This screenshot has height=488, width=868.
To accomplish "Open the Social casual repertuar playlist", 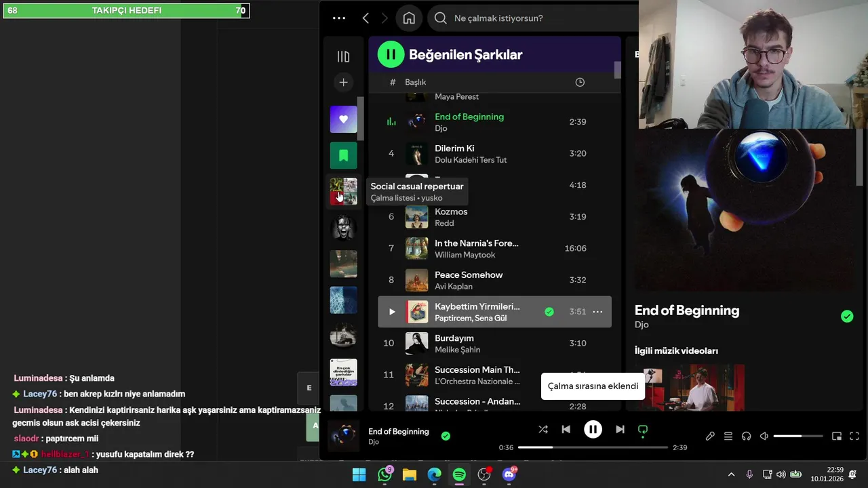I will coord(344,191).
